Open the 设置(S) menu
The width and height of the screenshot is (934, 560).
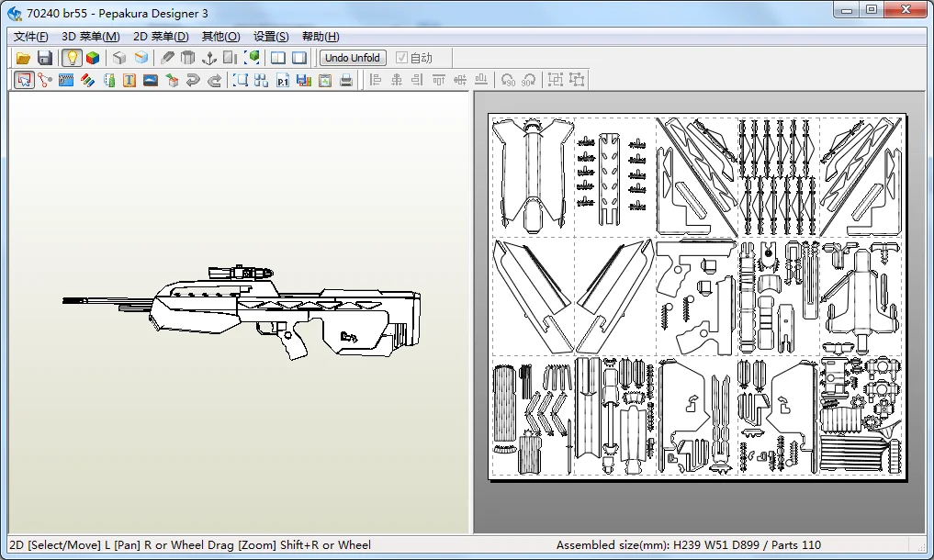[271, 37]
